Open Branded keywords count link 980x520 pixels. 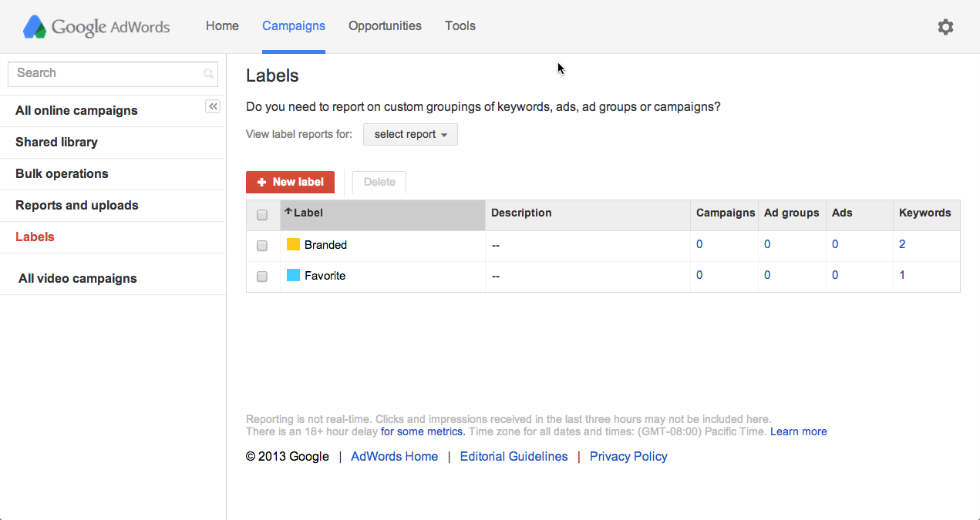[x=902, y=244]
